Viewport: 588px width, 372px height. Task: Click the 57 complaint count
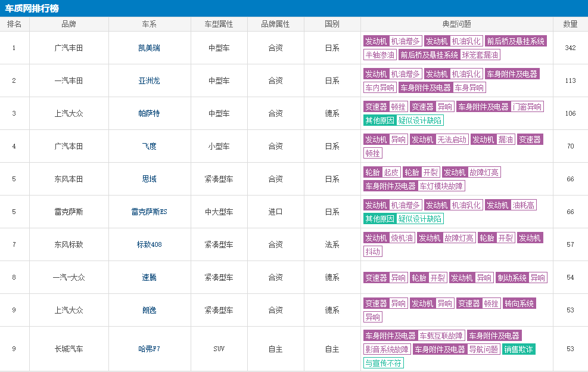click(570, 244)
